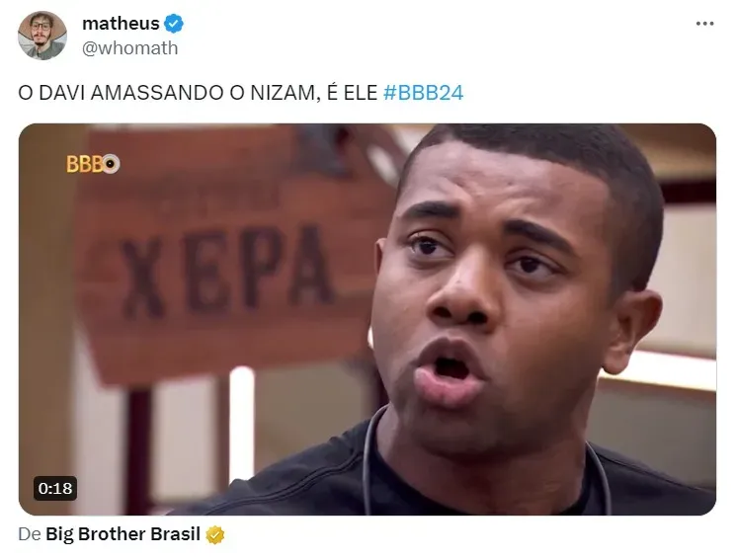This screenshot has width=737, height=560.
Task: Open the matheus profile avatar
Action: [x=42, y=36]
